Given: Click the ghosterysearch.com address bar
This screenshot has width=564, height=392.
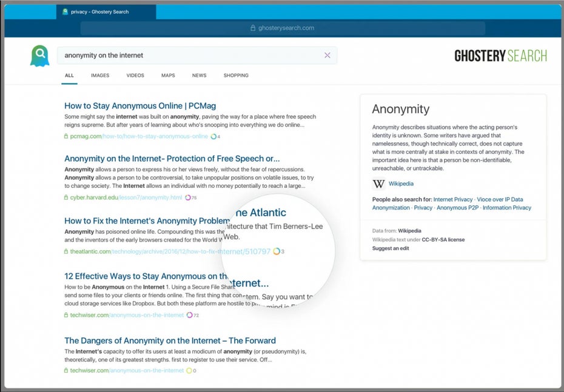Looking at the screenshot, I should 283,28.
